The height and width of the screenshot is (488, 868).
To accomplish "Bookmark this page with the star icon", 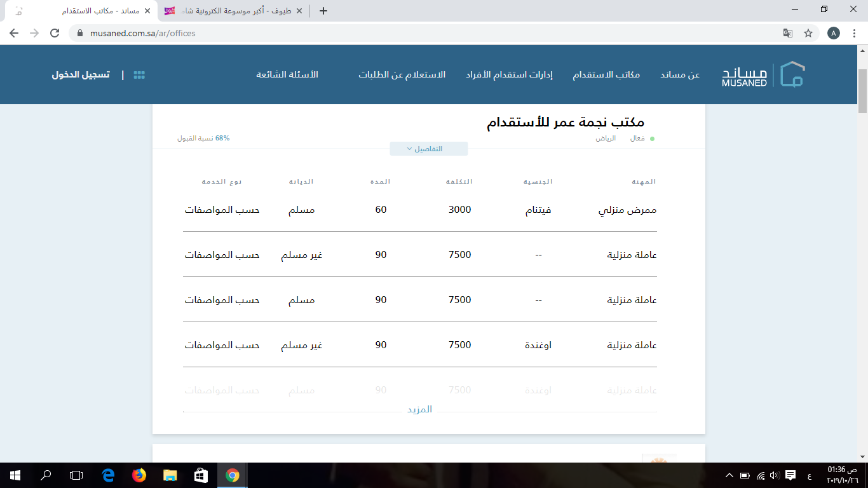I will tap(808, 33).
